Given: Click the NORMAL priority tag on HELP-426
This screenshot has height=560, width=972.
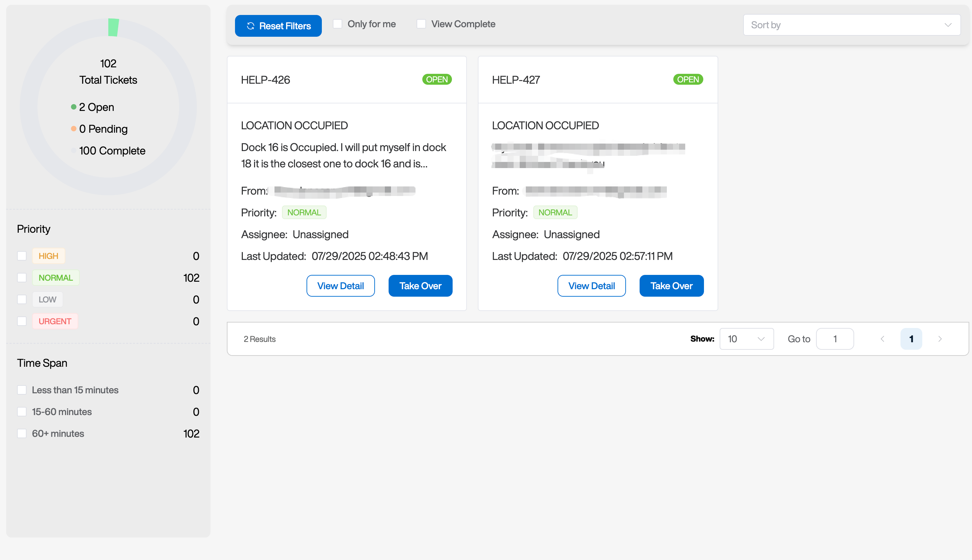Looking at the screenshot, I should pyautogui.click(x=304, y=212).
